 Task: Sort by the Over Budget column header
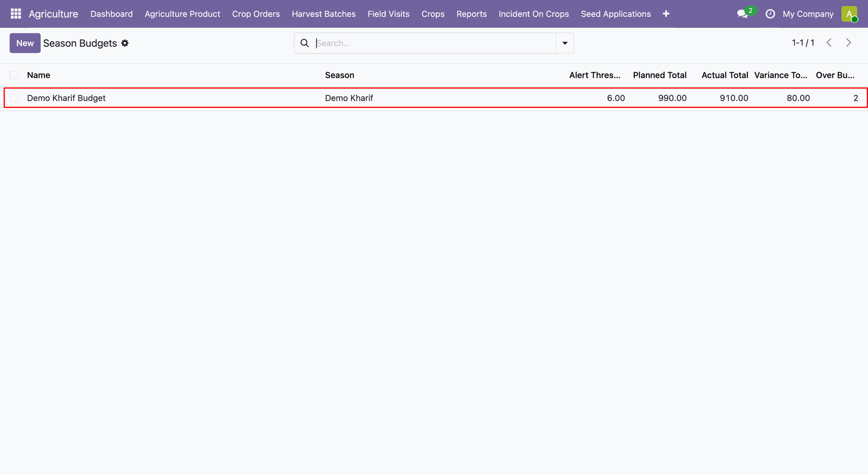point(835,75)
